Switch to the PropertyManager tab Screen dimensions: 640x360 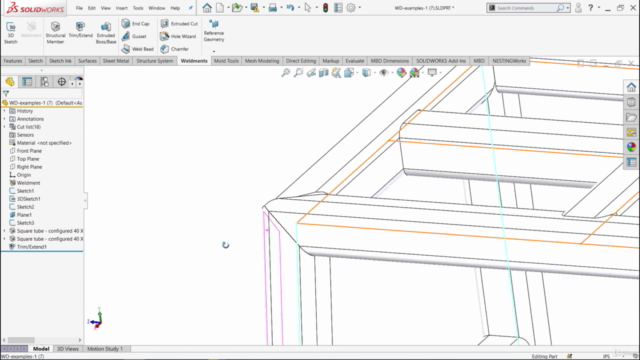pos(27,82)
